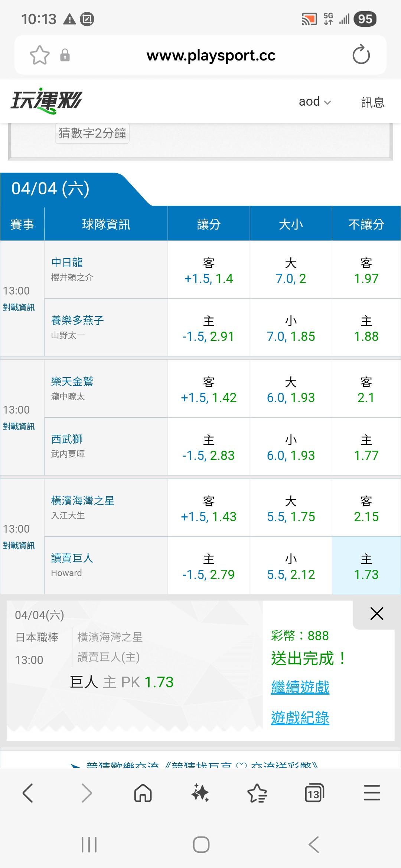Open the bookmarks list star icon
The width and height of the screenshot is (401, 868).
tap(257, 793)
